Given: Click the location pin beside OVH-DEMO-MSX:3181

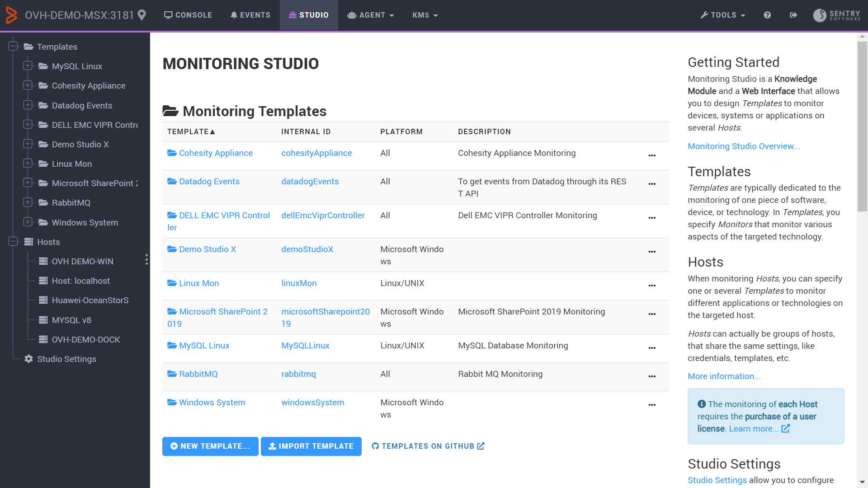Looking at the screenshot, I should pos(142,15).
